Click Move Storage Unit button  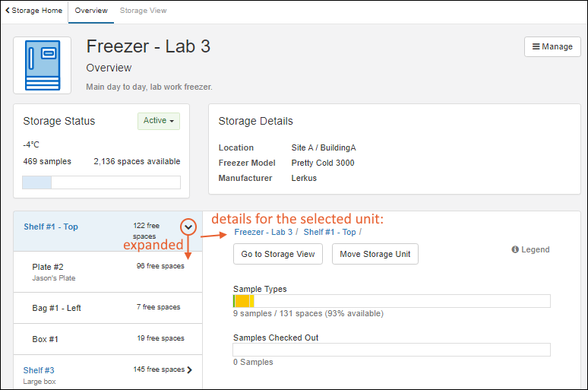click(375, 254)
